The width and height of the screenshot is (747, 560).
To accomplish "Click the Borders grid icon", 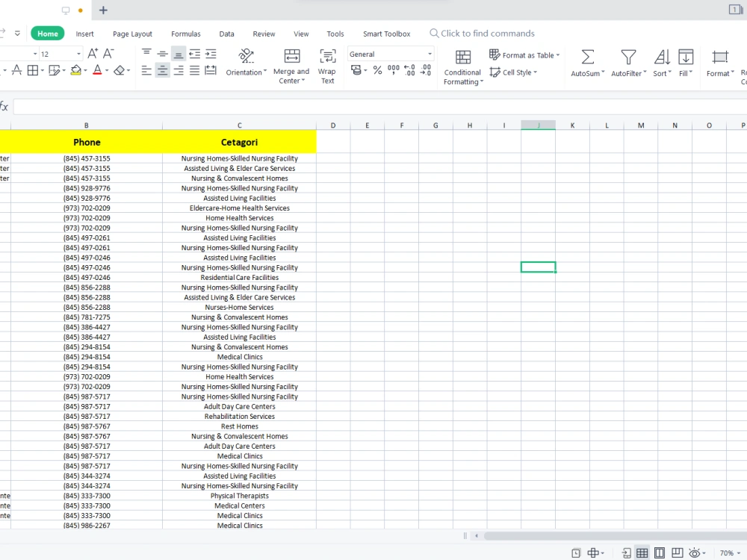I will tap(33, 70).
